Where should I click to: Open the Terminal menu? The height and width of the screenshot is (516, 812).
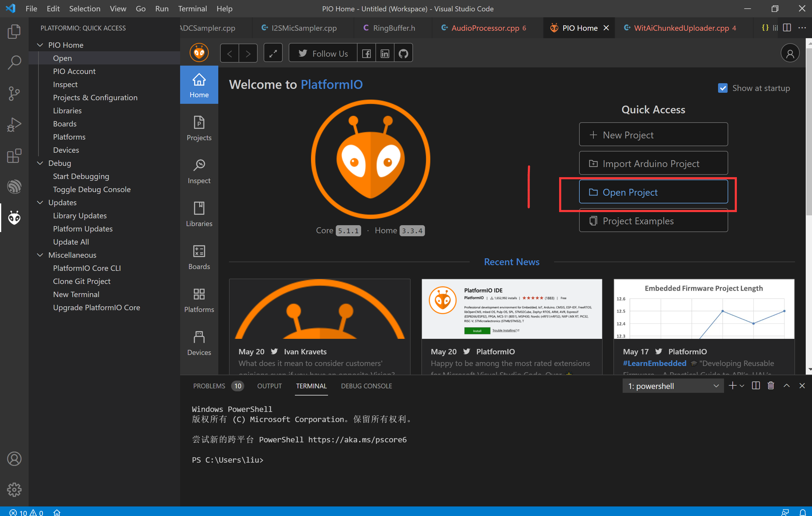point(193,9)
